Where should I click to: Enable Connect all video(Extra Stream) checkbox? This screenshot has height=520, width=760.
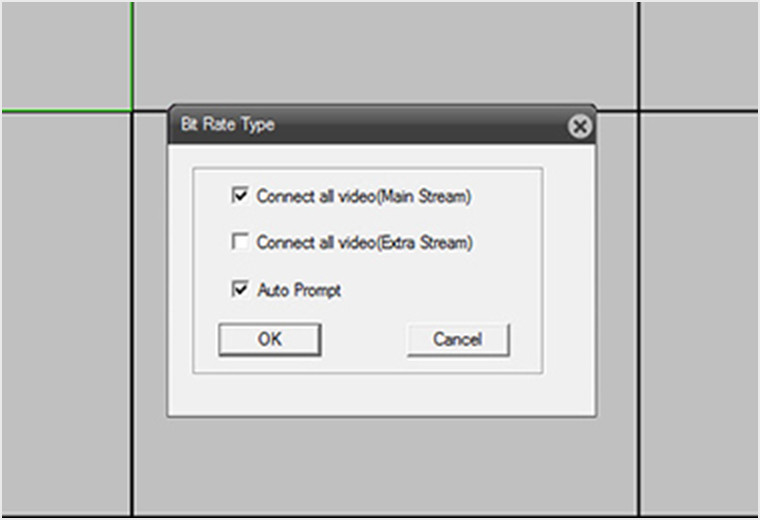click(x=239, y=242)
